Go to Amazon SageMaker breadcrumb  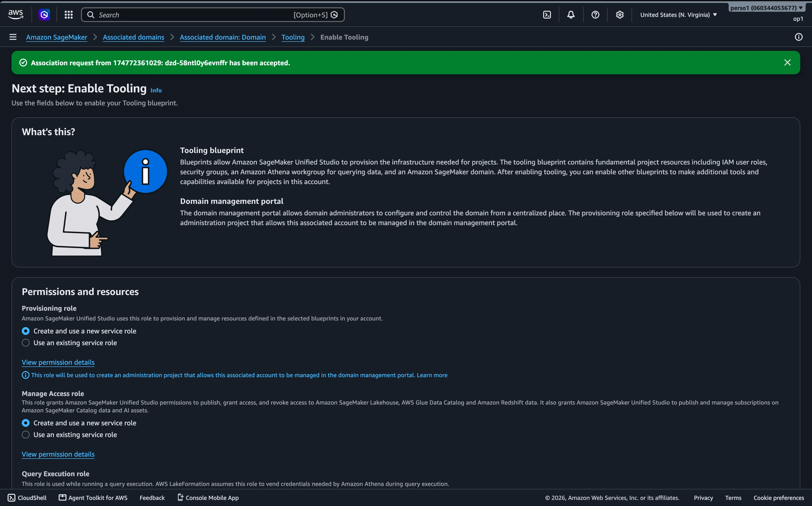pos(56,37)
